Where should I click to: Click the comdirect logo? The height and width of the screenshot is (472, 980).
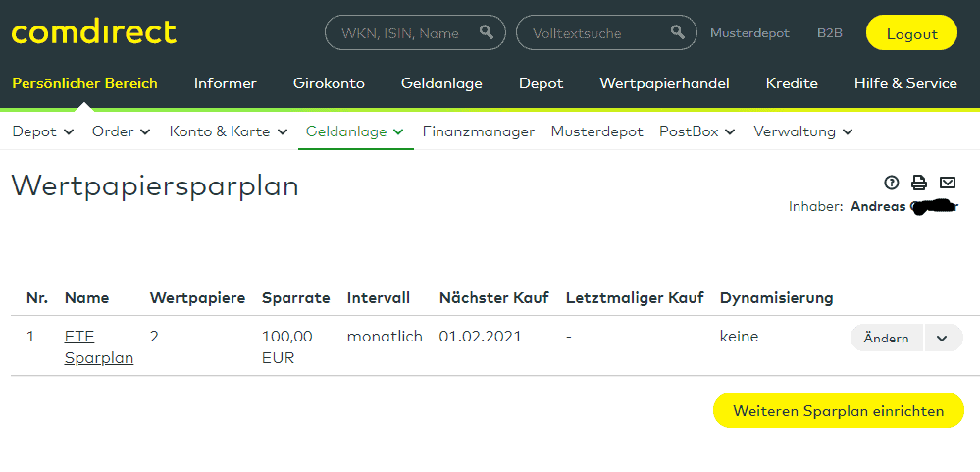94,32
